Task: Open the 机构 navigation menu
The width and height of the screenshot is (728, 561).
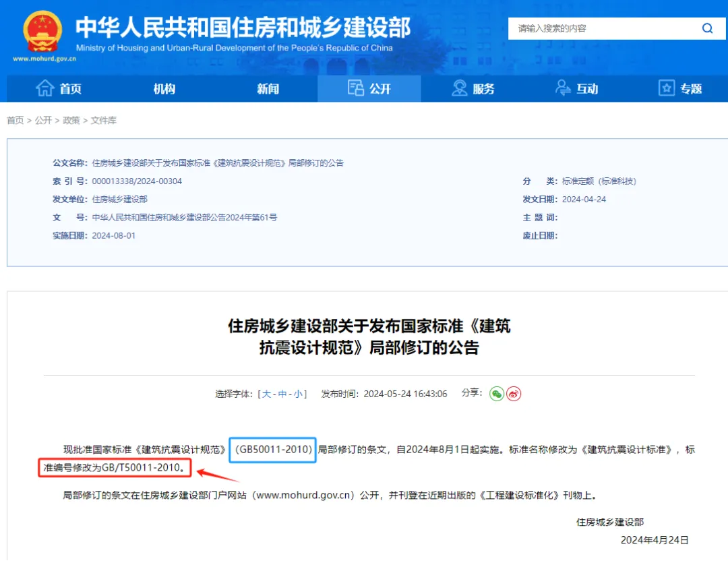Action: pos(164,89)
